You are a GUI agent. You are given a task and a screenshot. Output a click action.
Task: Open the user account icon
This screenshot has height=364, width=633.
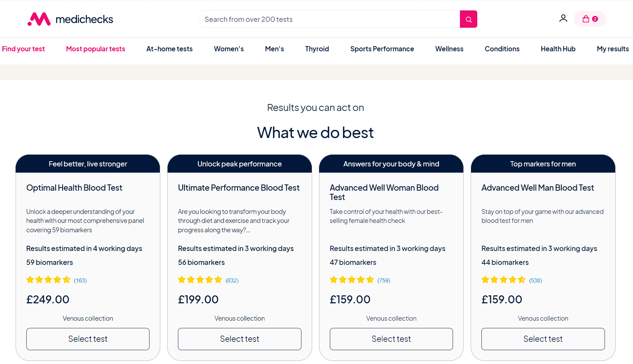pyautogui.click(x=563, y=18)
